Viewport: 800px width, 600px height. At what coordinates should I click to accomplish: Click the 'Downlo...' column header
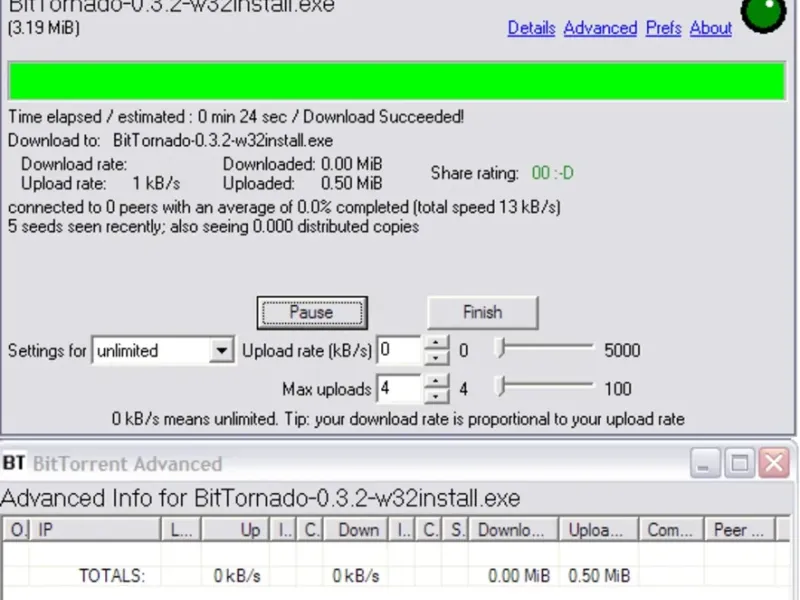tap(514, 530)
